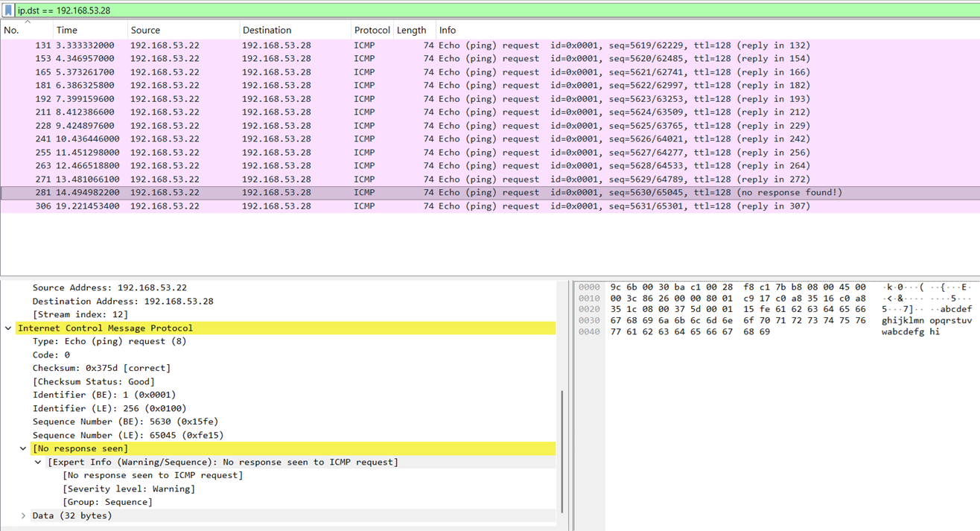This screenshot has height=531, width=980.
Task: Select the Group: Sequence line
Action: (107, 503)
